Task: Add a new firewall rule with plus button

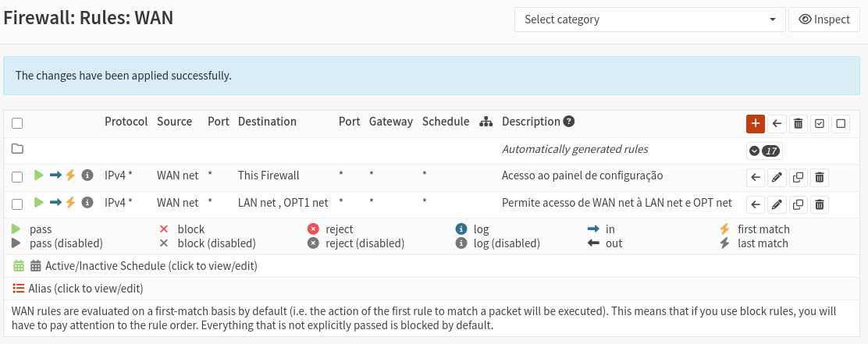Action: click(755, 123)
